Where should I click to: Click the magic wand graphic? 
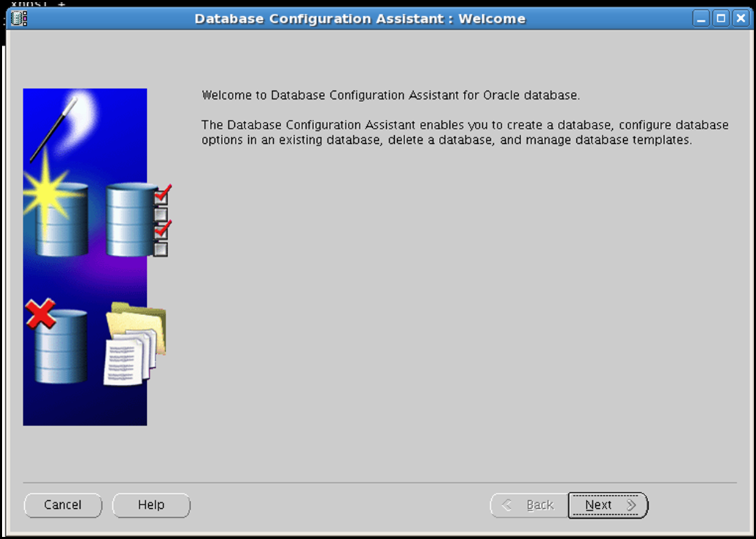54,129
